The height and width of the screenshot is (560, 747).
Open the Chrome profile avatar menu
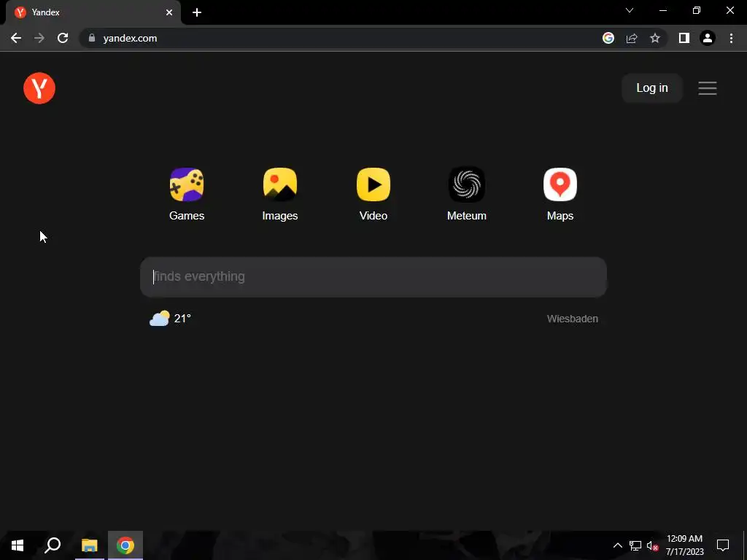coord(708,38)
